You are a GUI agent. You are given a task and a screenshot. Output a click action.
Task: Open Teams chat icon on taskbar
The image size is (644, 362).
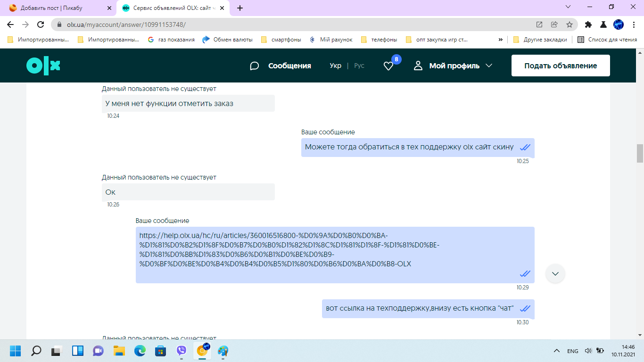(x=99, y=351)
